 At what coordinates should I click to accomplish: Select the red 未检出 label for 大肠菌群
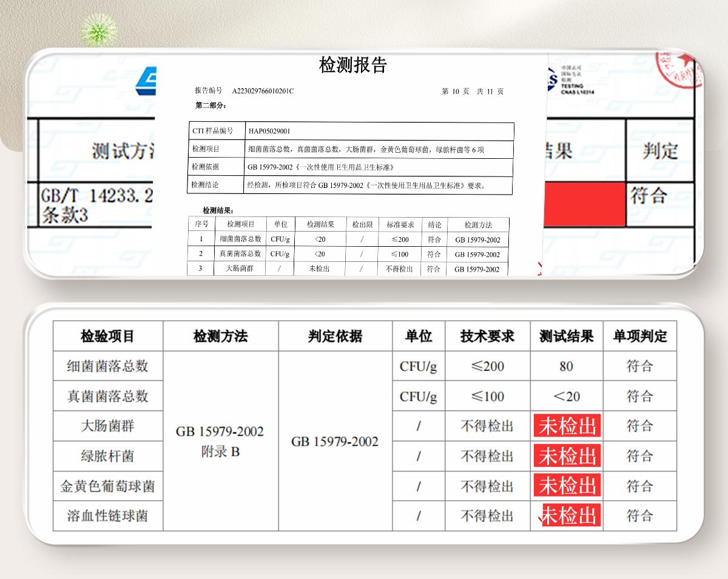(567, 426)
